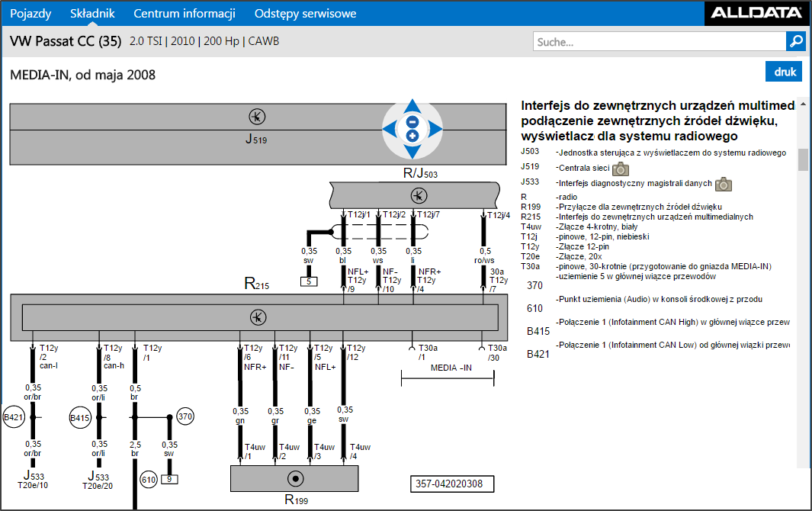The image size is (812, 511).
Task: Click the diagram number 357-042020308
Action: point(452,484)
